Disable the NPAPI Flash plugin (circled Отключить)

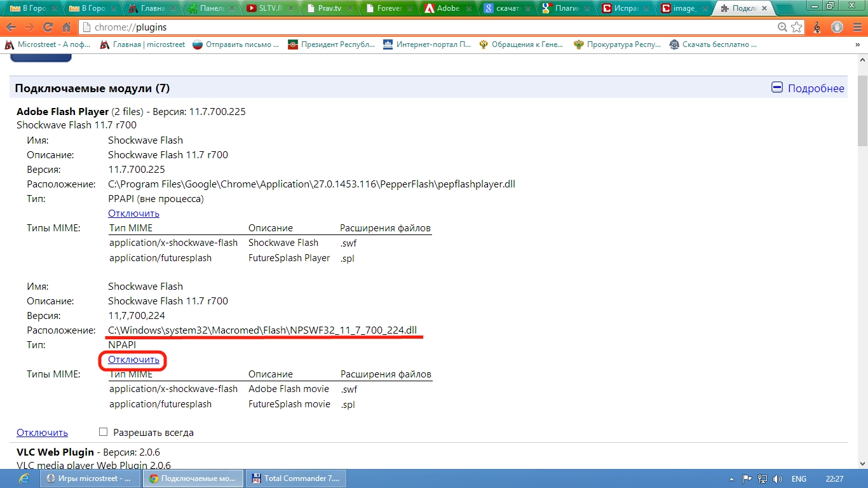(x=133, y=360)
